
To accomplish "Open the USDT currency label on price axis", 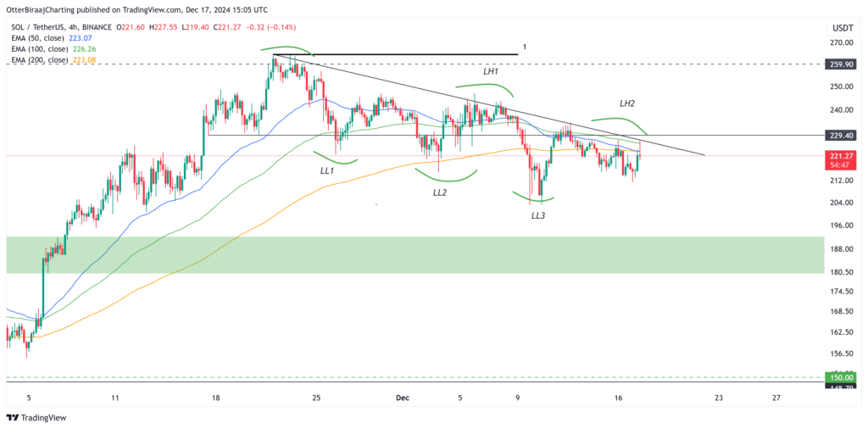I will click(843, 27).
